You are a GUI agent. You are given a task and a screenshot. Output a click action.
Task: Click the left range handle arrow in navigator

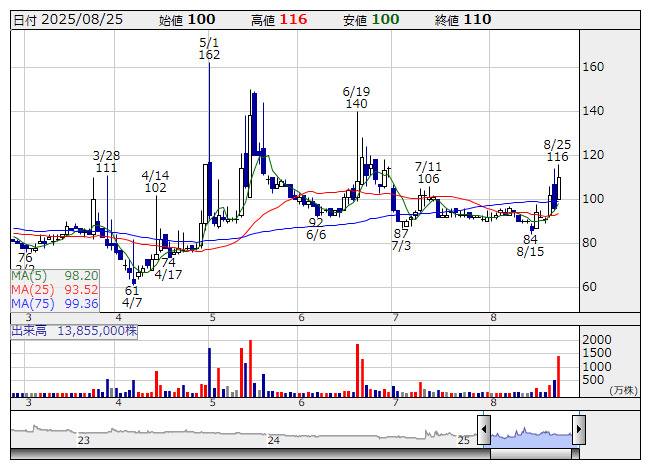(x=484, y=431)
